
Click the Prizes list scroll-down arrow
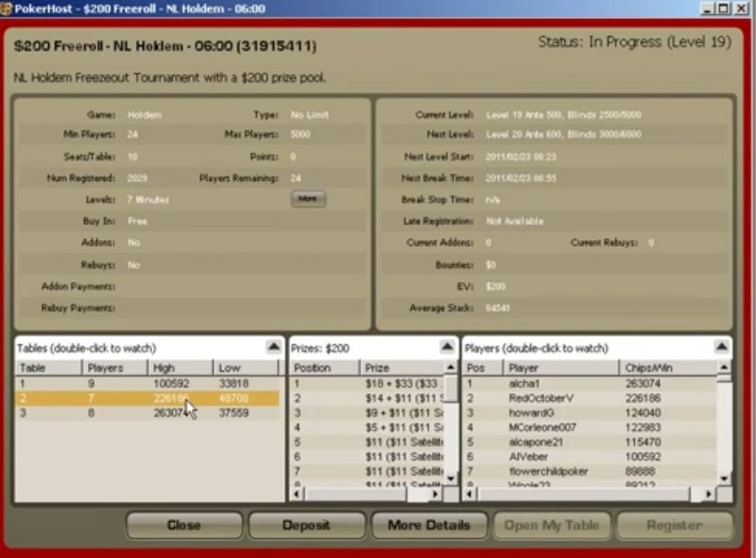coord(451,479)
